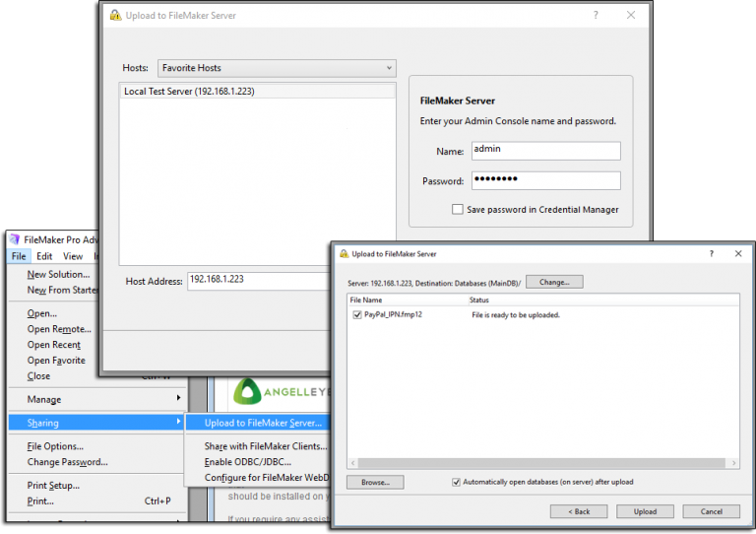The height and width of the screenshot is (534, 756).
Task: Choose New Solution from File menu
Action: 58,274
